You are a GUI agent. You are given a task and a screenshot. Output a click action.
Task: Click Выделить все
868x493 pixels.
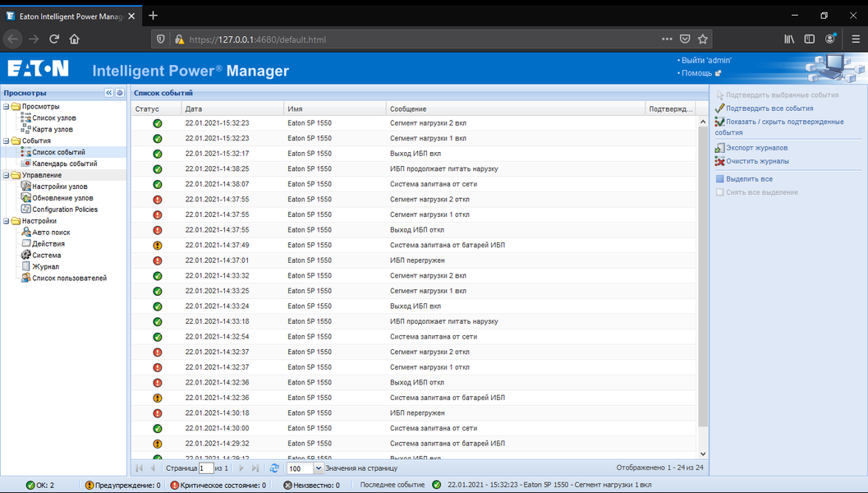click(x=749, y=179)
